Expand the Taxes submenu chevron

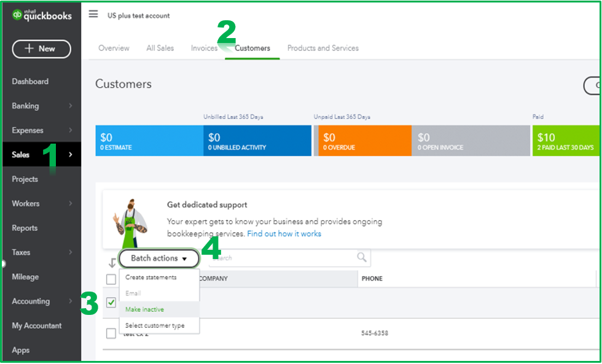[71, 252]
